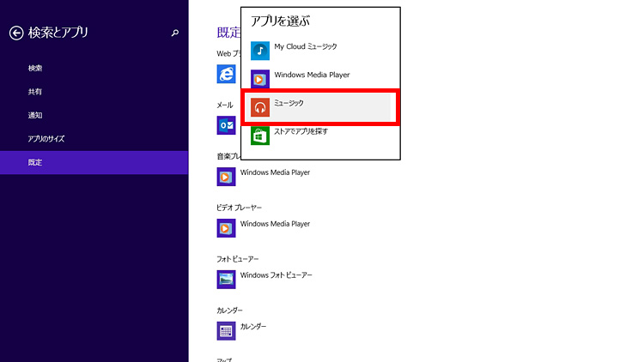Click the 検索とアプリ page title

[58, 33]
